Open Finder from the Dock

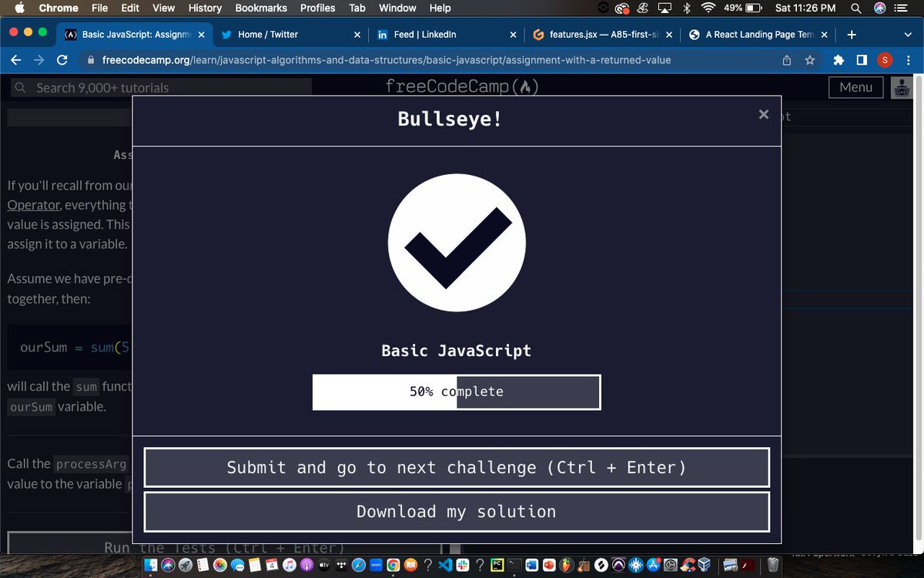[149, 565]
